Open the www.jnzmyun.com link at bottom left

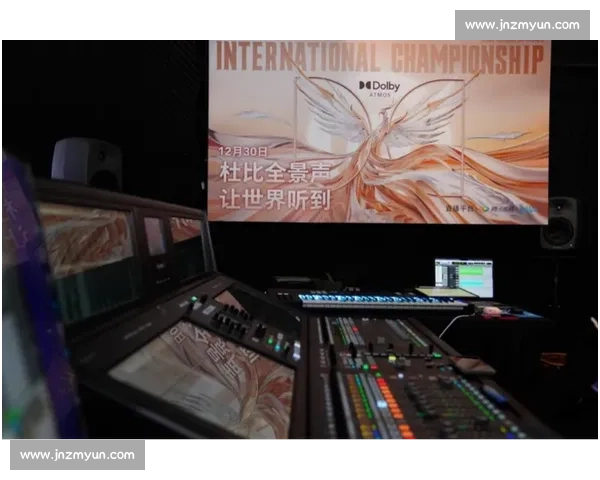click(77, 455)
